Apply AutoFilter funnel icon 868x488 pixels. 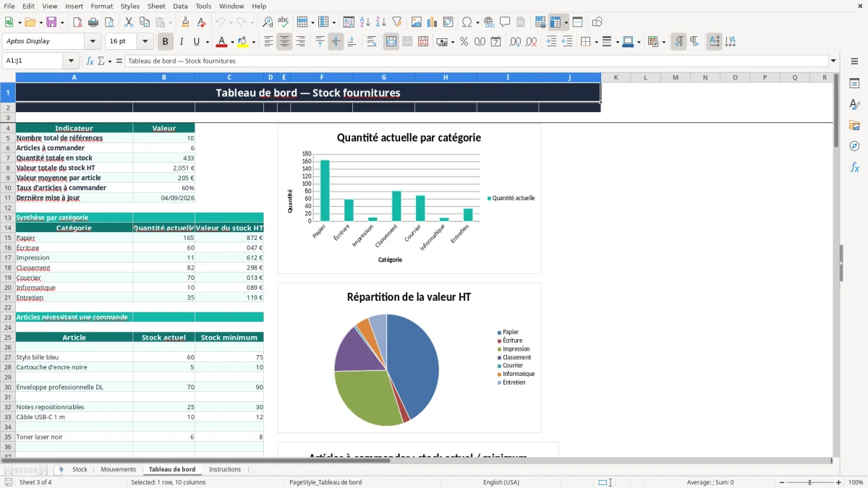tap(397, 22)
